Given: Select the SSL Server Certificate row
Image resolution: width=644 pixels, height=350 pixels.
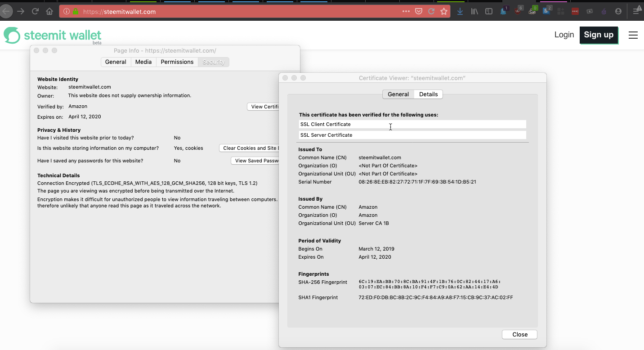Looking at the screenshot, I should tap(412, 135).
